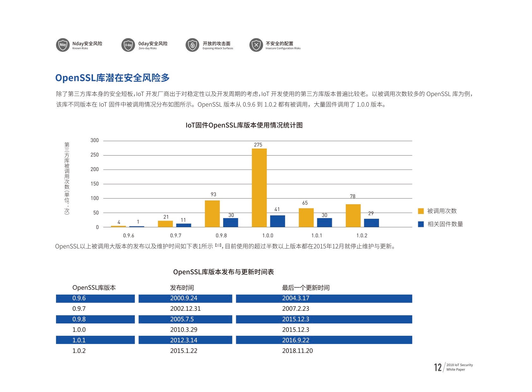This screenshot has width=532, height=392.
Task: Click the blue bar labeled 41
Action: (x=278, y=221)
